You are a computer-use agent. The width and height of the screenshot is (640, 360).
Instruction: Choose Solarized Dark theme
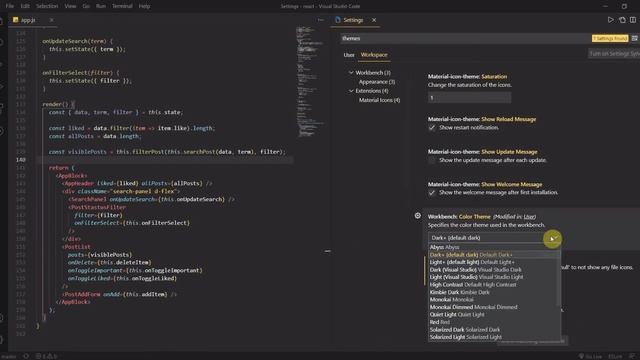(x=494, y=330)
